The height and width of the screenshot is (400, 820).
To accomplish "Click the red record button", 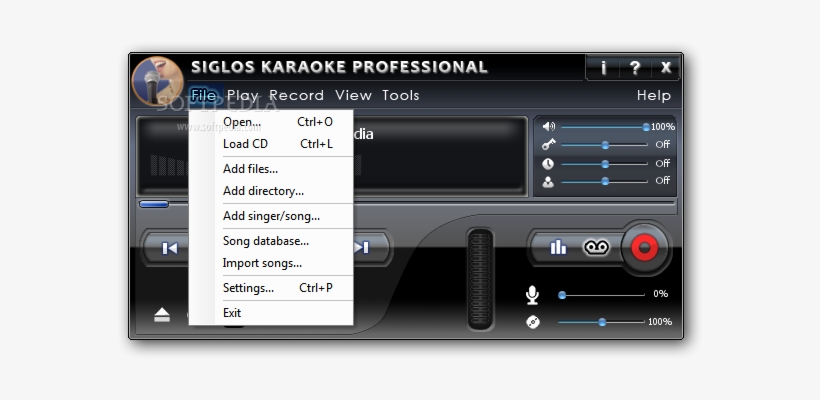I will click(644, 247).
